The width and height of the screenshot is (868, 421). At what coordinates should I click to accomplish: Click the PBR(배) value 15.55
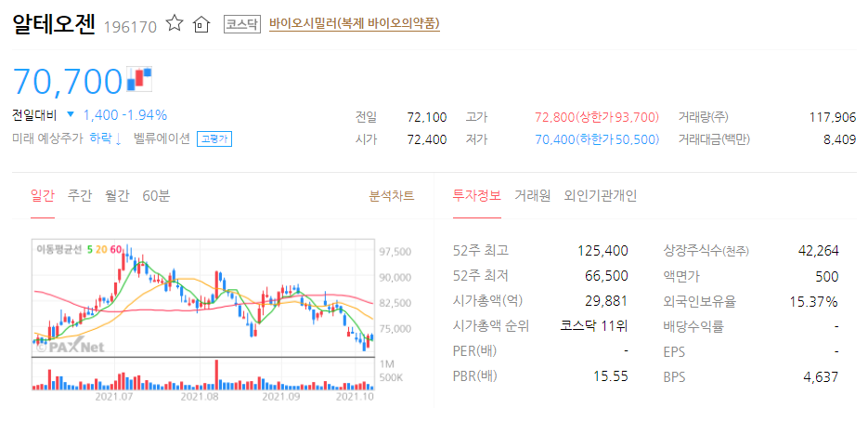click(x=611, y=376)
